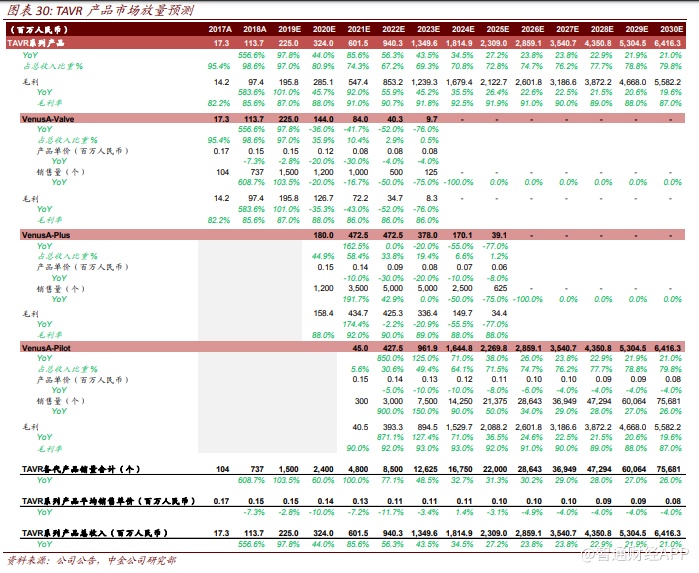Viewport: 699px width, 573px height.
Task: Click Pilot gross profit value 2,088.2
Action: (x=494, y=427)
